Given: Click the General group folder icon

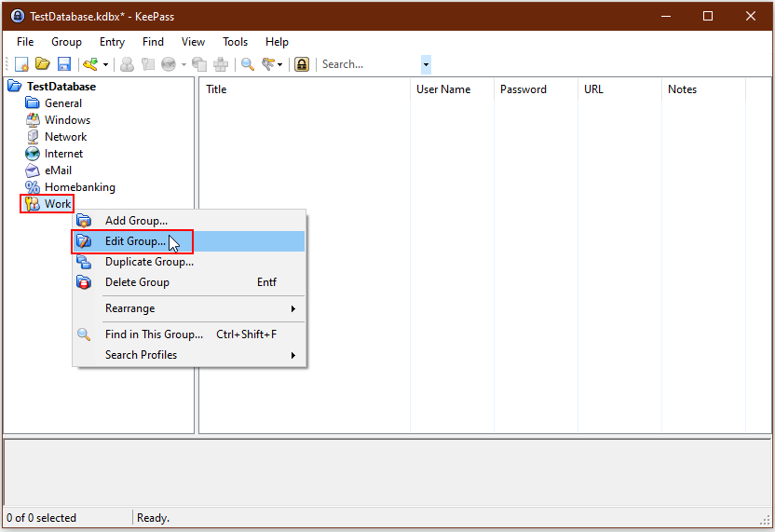Looking at the screenshot, I should [x=32, y=102].
